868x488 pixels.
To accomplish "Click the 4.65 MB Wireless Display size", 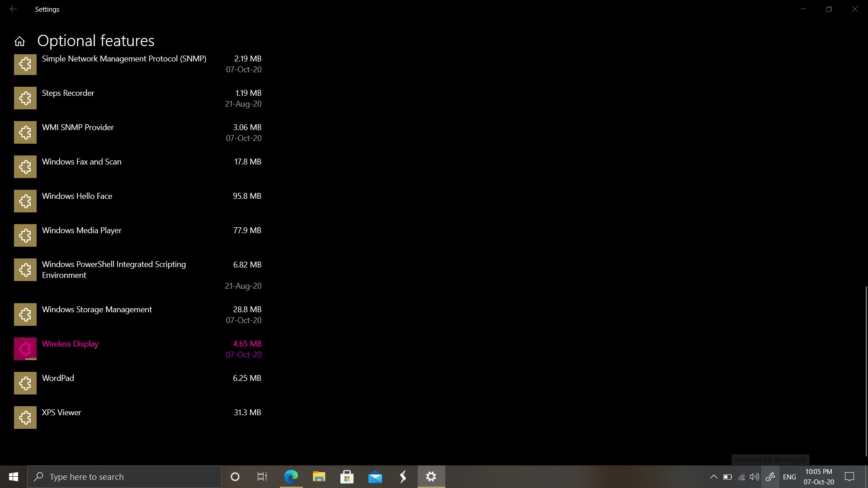I will 247,344.
